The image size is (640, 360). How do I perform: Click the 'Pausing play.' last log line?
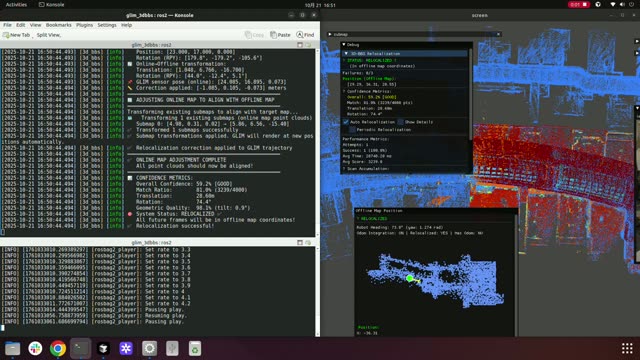click(164, 322)
